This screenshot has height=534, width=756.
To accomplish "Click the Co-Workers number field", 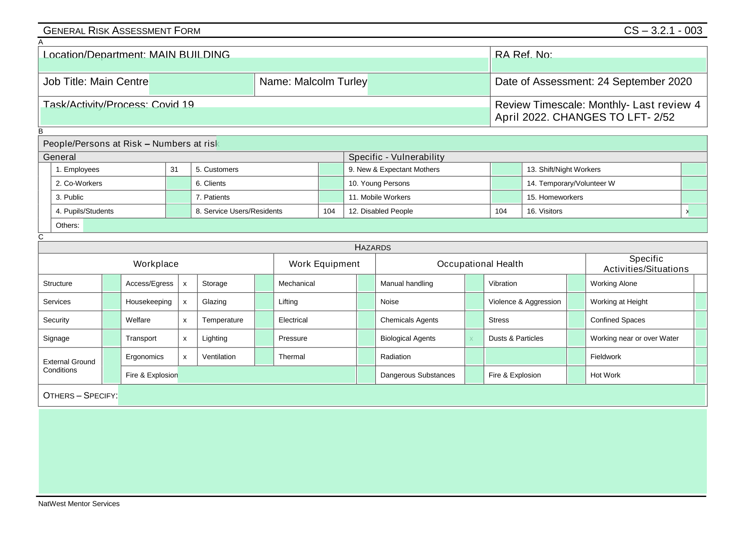I will click(x=178, y=183).
